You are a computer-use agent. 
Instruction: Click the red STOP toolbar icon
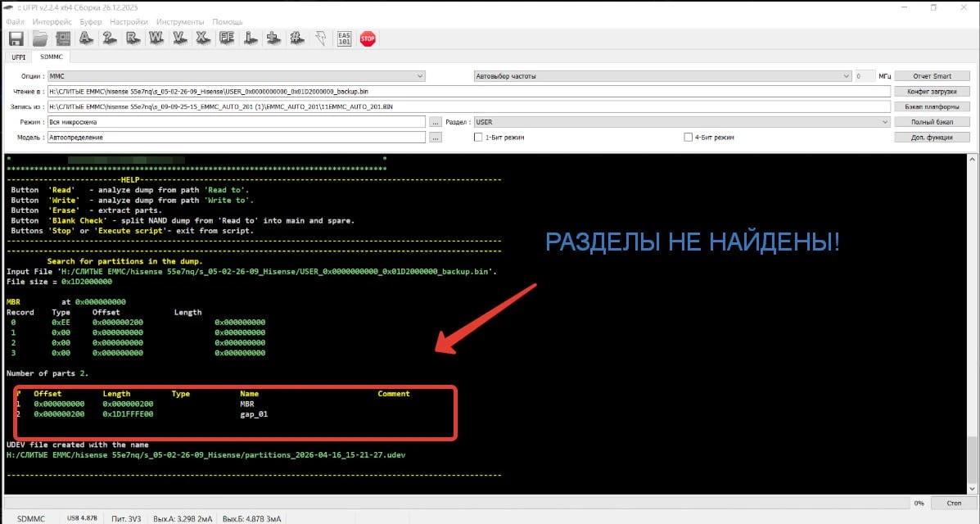(368, 38)
